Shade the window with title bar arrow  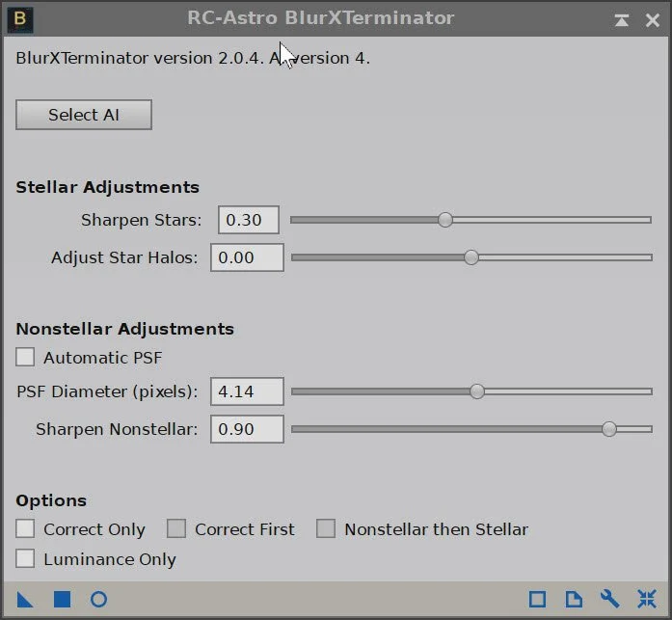(622, 19)
